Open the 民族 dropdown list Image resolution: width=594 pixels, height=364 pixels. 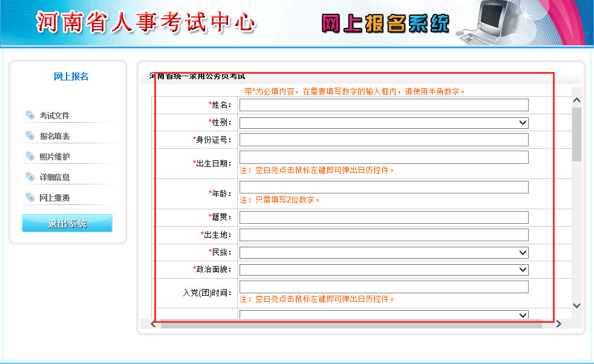click(x=383, y=252)
